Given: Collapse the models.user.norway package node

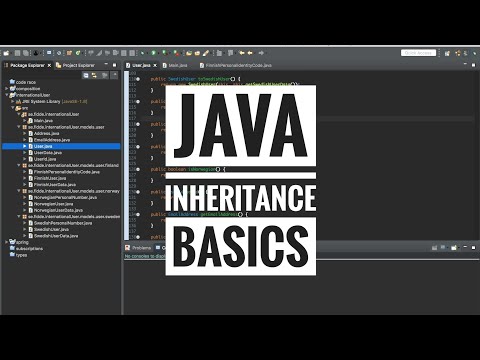Looking at the screenshot, I should tap(19, 191).
